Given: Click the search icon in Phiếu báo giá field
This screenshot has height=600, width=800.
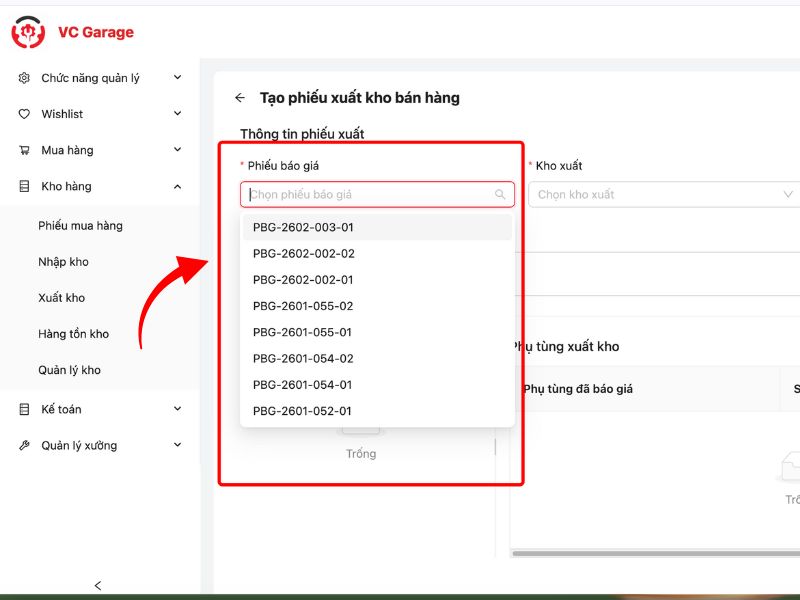Looking at the screenshot, I should click(500, 195).
